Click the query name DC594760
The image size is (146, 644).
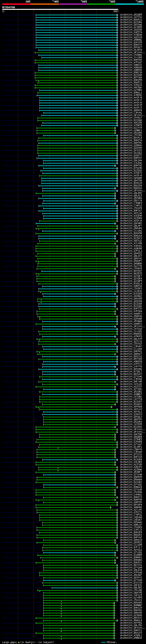coord(8,8)
